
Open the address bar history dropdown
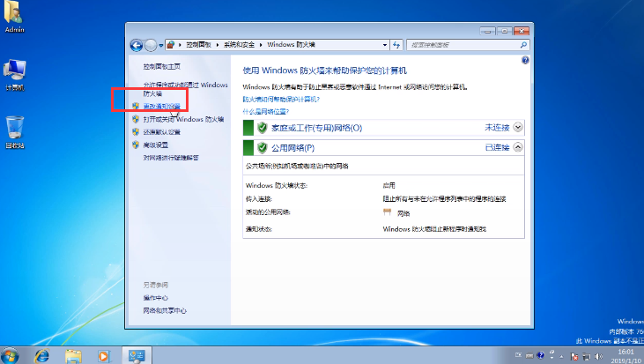click(x=384, y=45)
